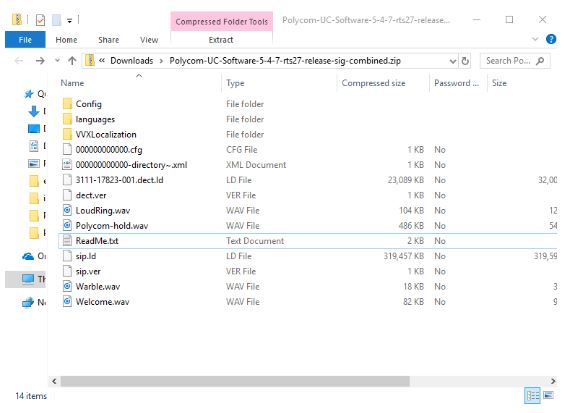Click the horizontal scrollbar thumb
The image size is (571, 413).
coord(235,381)
